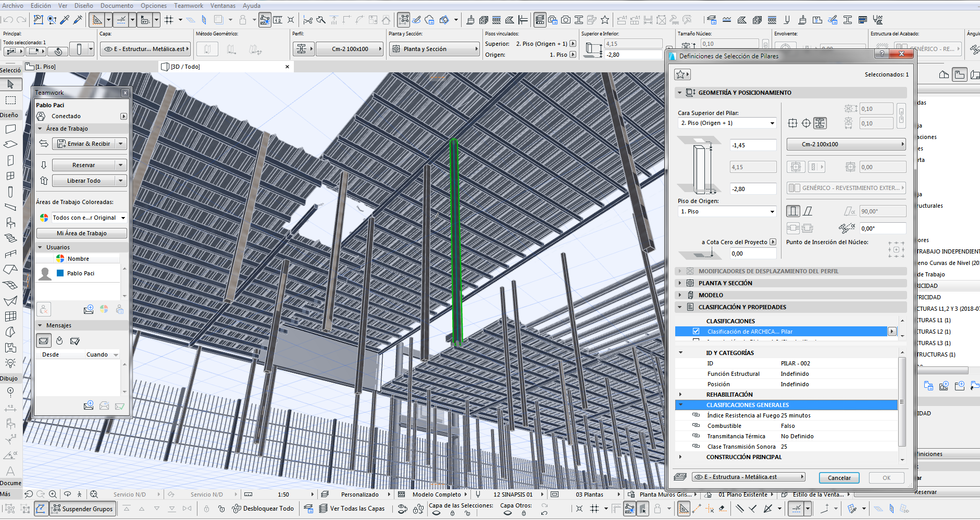The height and width of the screenshot is (520, 980).
Task: Click the Suspender Grupos icon
Action: (57, 509)
